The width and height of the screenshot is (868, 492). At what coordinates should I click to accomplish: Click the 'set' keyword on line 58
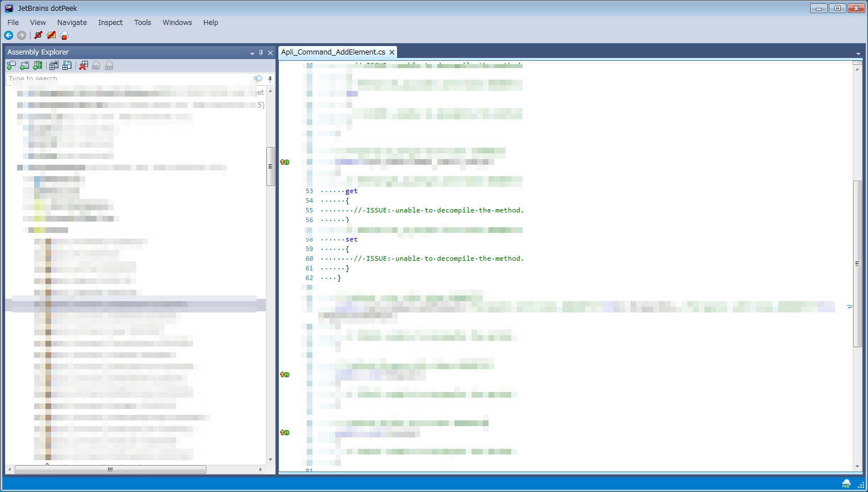(x=352, y=239)
